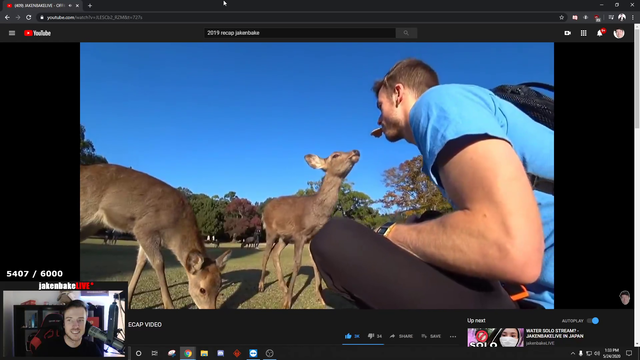Reload the page

(29, 17)
